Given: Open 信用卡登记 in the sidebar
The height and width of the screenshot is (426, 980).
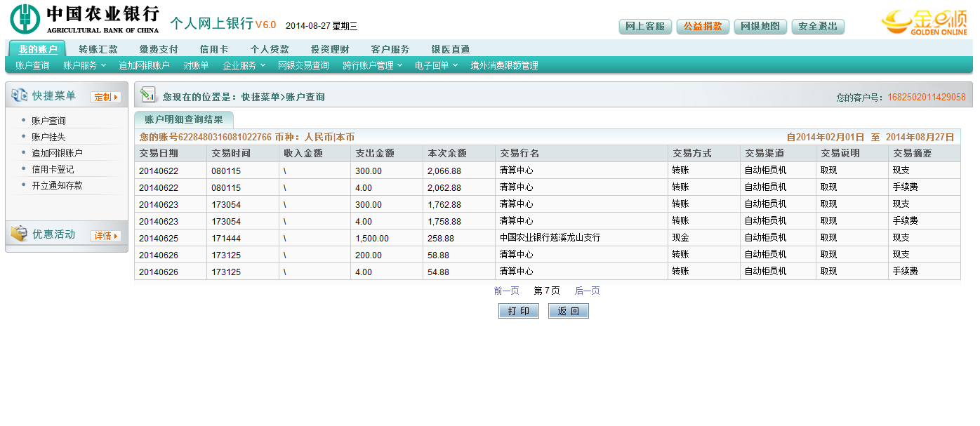Looking at the screenshot, I should tap(53, 169).
